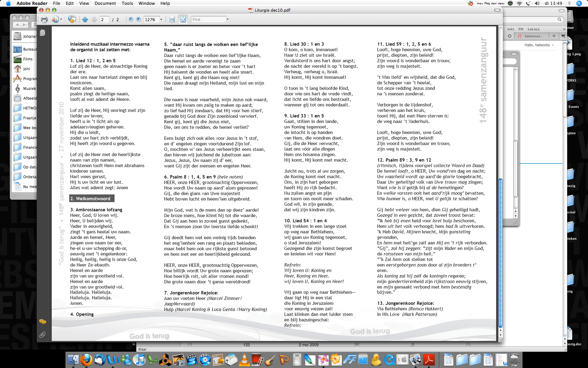Click the current page number field
The height and width of the screenshot is (368, 588).
tap(104, 19)
